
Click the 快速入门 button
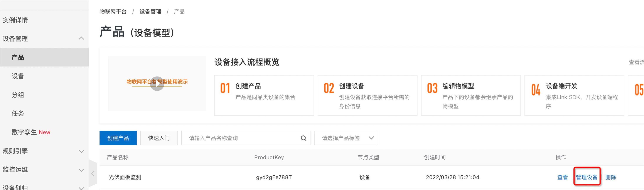click(159, 138)
